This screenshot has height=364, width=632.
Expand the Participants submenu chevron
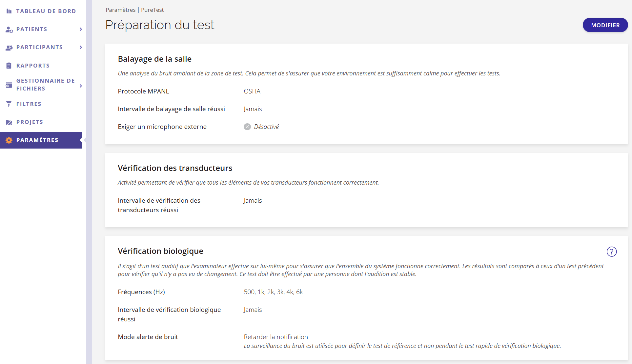[81, 47]
